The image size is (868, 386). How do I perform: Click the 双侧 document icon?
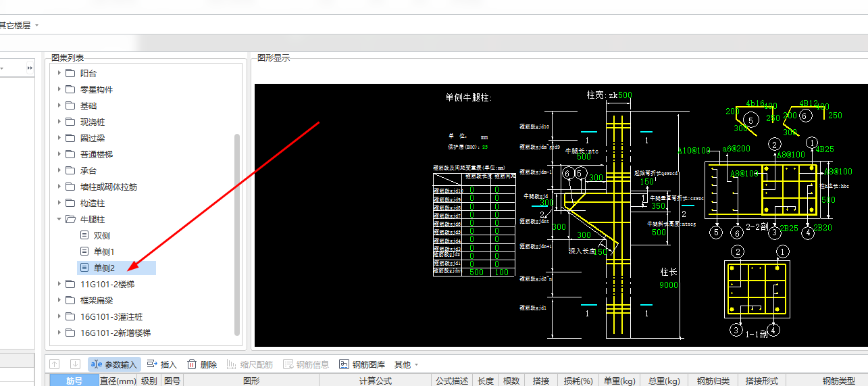(x=84, y=235)
